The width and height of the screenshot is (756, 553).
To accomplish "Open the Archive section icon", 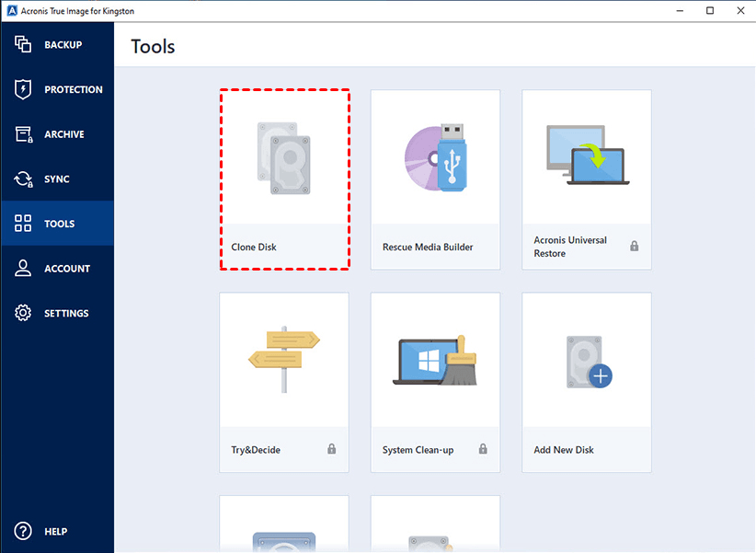I will 20,133.
